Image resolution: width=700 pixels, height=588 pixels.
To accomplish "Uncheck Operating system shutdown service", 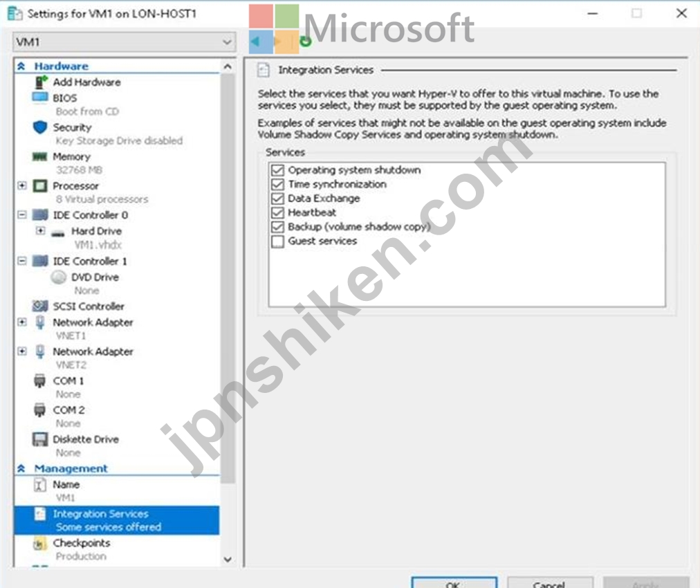I will 277,170.
